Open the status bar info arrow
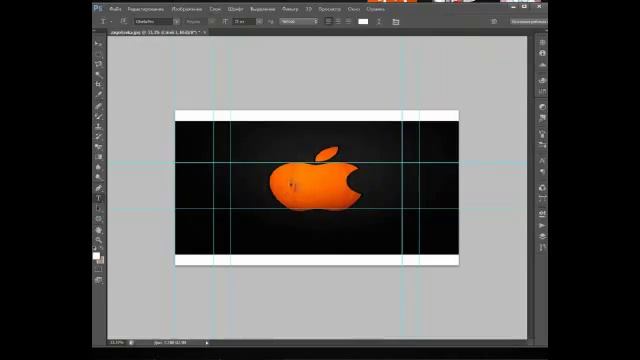The image size is (640, 360). coord(207,343)
